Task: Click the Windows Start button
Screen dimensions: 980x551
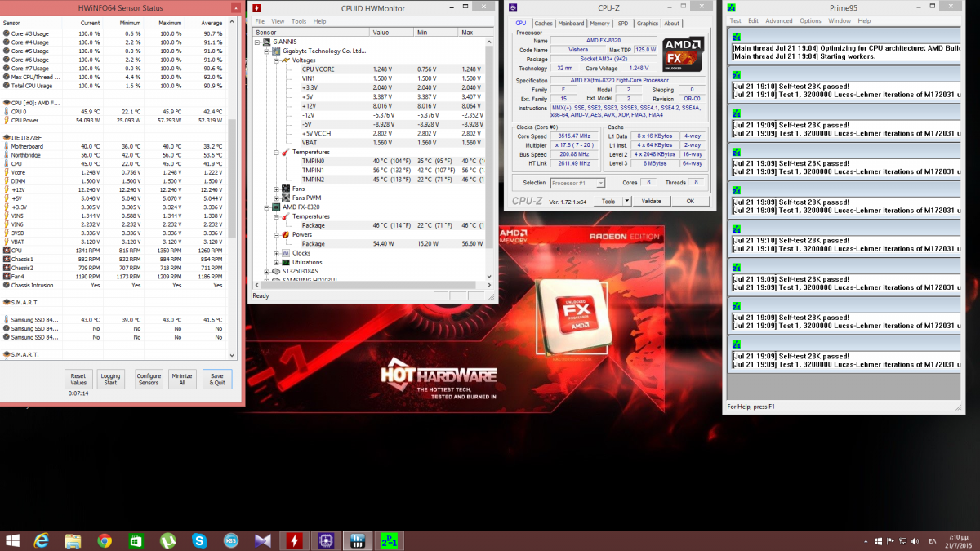Action: click(x=12, y=540)
